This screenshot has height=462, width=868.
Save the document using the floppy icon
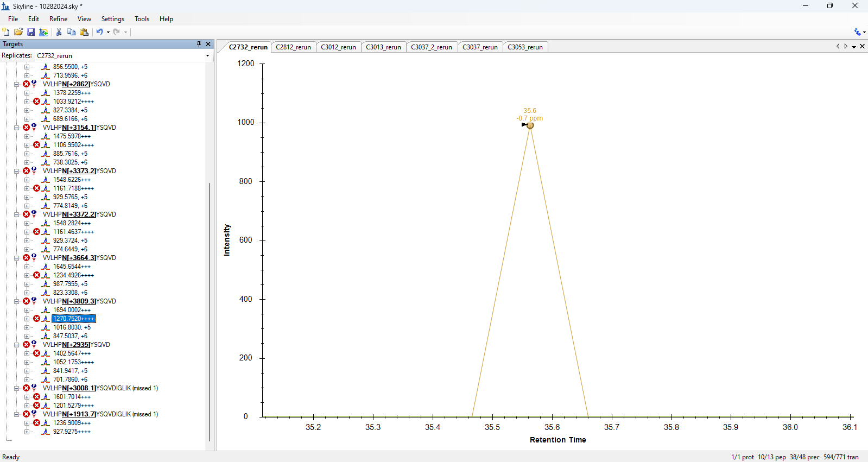coord(31,32)
